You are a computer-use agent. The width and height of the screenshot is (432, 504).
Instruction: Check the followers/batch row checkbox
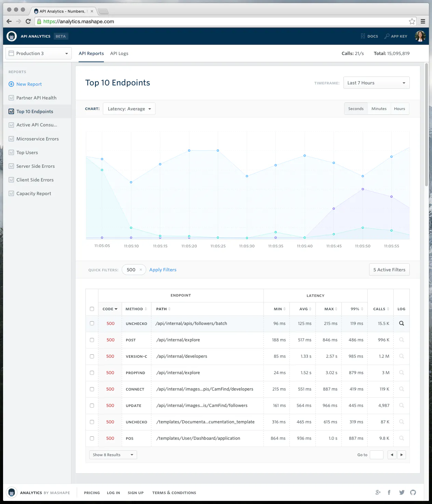click(x=92, y=323)
